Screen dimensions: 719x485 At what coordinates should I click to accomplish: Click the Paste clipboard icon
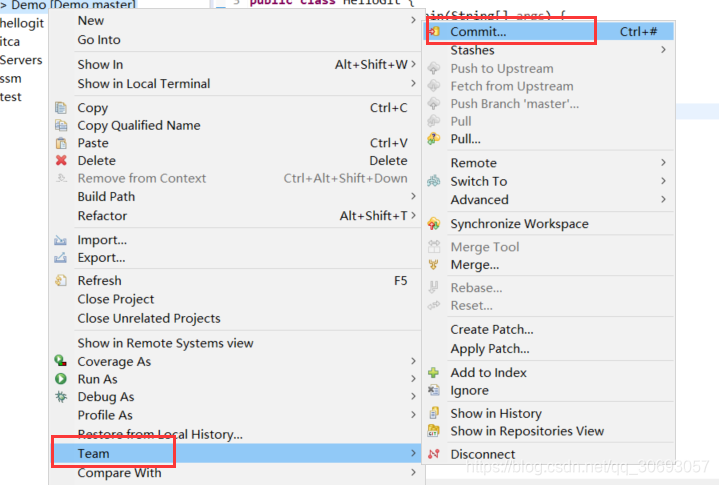(61, 143)
